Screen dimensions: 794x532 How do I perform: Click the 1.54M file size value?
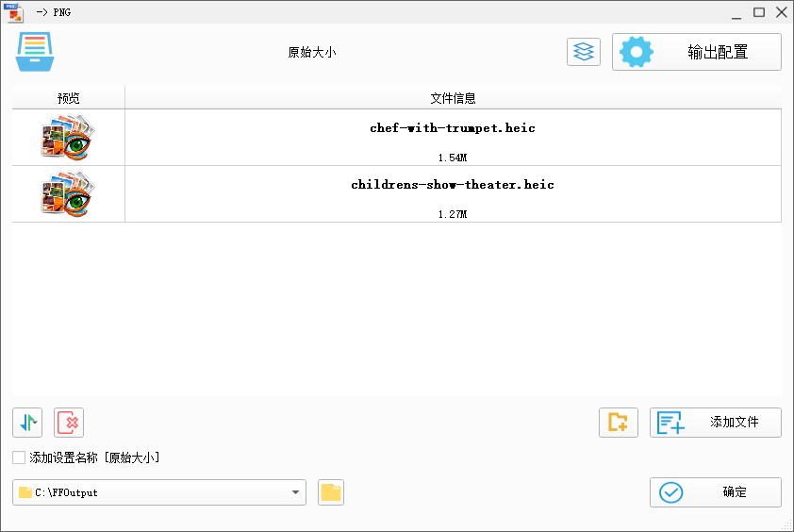[x=453, y=158]
